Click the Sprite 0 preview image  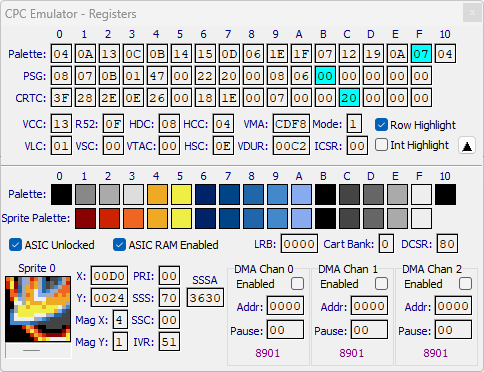click(x=38, y=309)
